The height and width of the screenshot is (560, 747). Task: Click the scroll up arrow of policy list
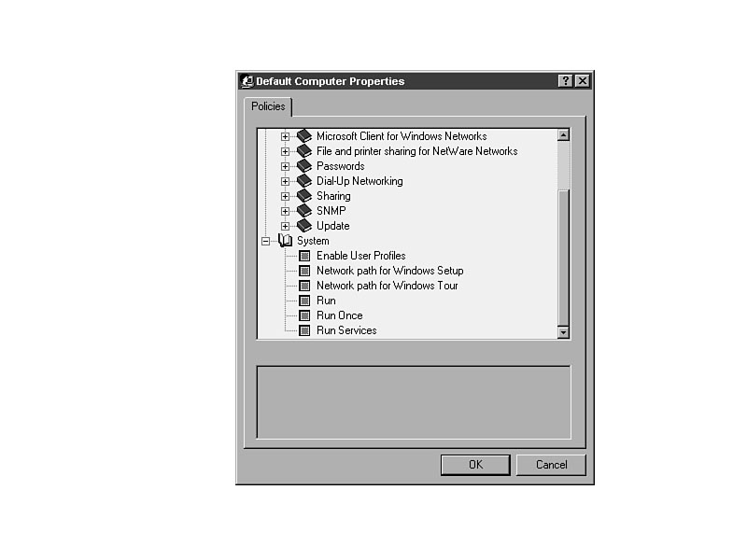click(563, 135)
